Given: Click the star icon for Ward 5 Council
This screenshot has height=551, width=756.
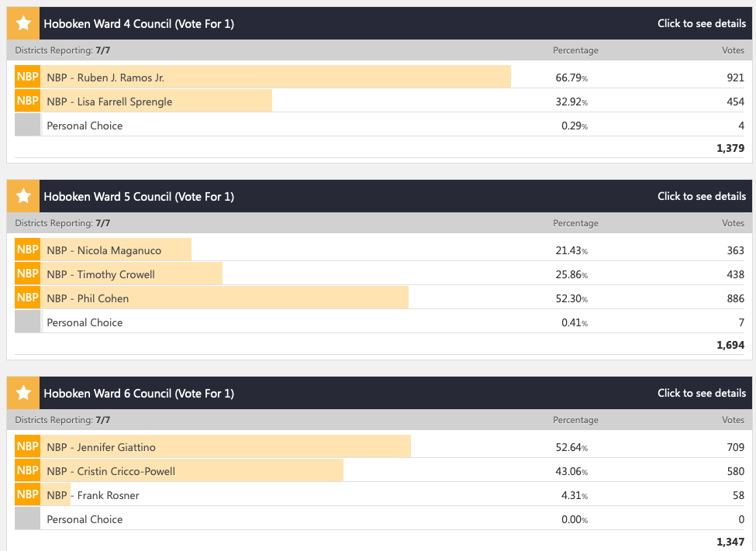Looking at the screenshot, I should (x=23, y=196).
